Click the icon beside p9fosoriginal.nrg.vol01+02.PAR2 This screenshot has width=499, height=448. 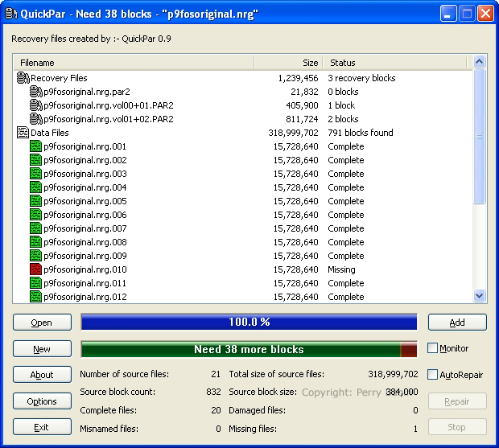(35, 119)
